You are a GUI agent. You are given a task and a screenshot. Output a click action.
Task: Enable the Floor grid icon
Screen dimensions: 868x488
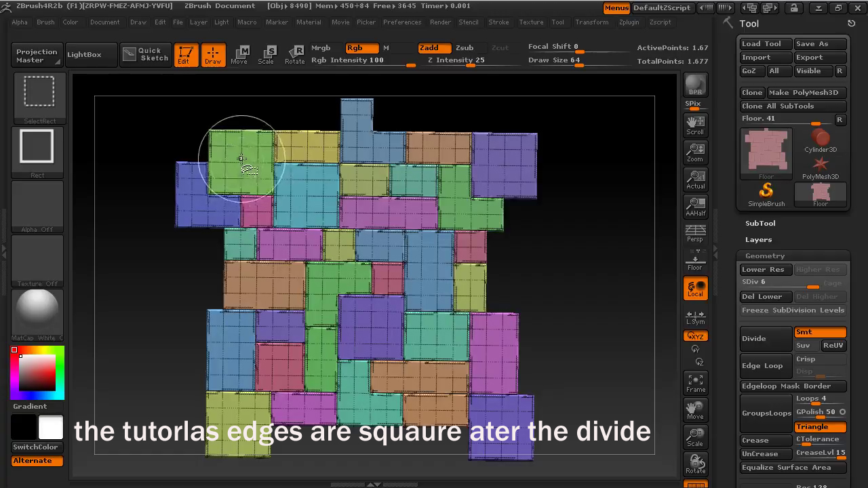pyautogui.click(x=694, y=261)
